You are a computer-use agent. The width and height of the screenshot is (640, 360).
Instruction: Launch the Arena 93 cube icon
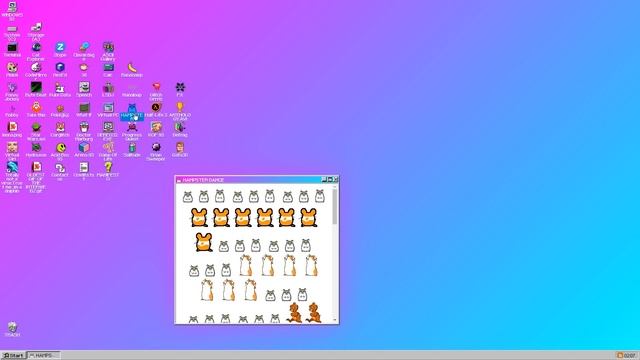[84, 150]
